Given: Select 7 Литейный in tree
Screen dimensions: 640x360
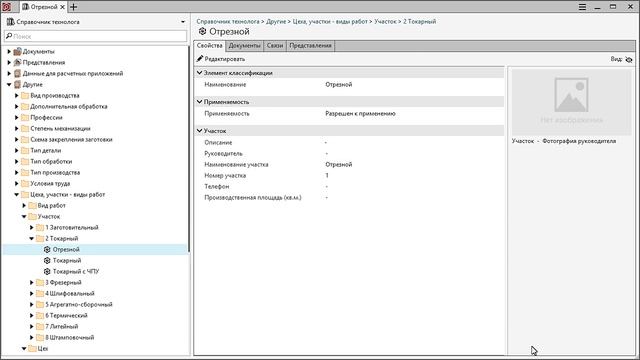Looking at the screenshot, I should (x=62, y=327).
